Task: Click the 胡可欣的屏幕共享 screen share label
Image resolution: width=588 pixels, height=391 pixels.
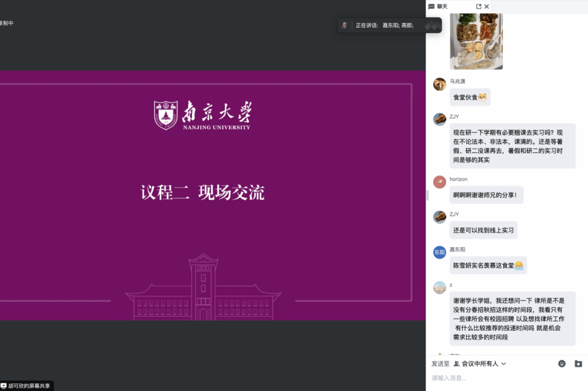Action: [x=28, y=386]
